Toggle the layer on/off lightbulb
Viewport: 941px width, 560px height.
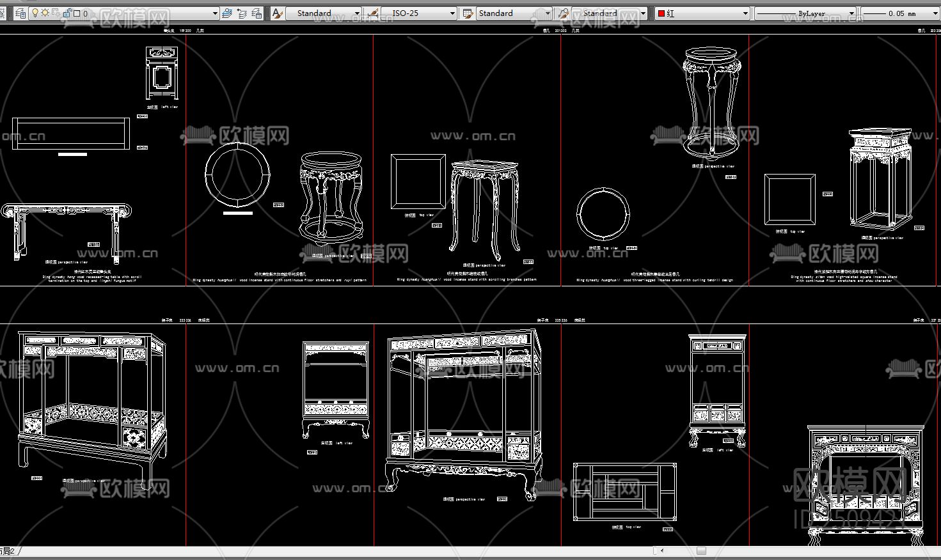tap(35, 13)
